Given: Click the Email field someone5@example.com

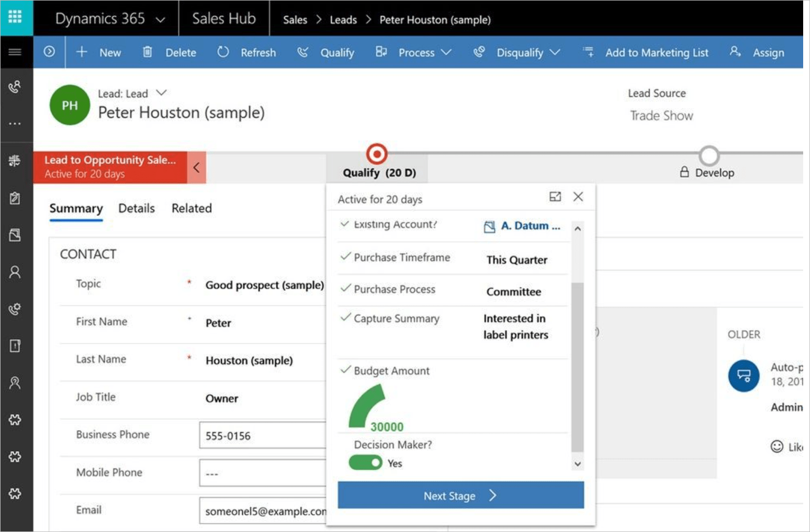Looking at the screenshot, I should pyautogui.click(x=262, y=511).
